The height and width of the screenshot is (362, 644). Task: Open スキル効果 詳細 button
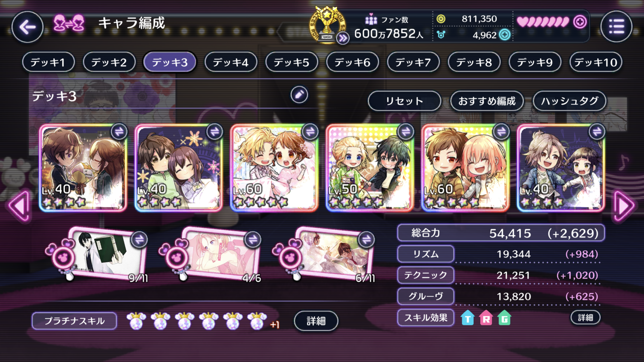click(585, 317)
